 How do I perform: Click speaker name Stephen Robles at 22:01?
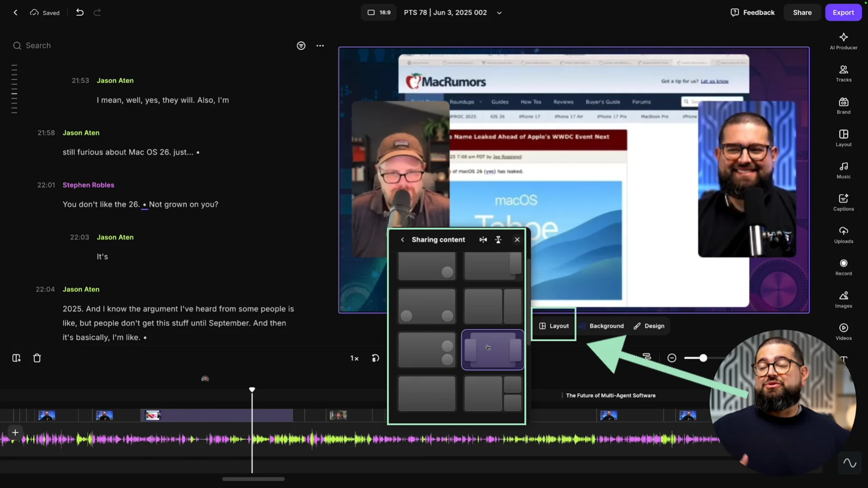(88, 185)
